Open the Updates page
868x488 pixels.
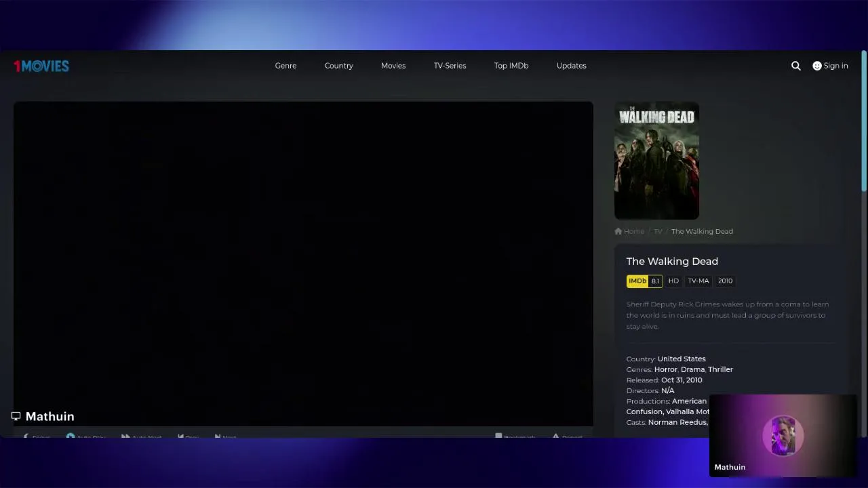coord(572,66)
